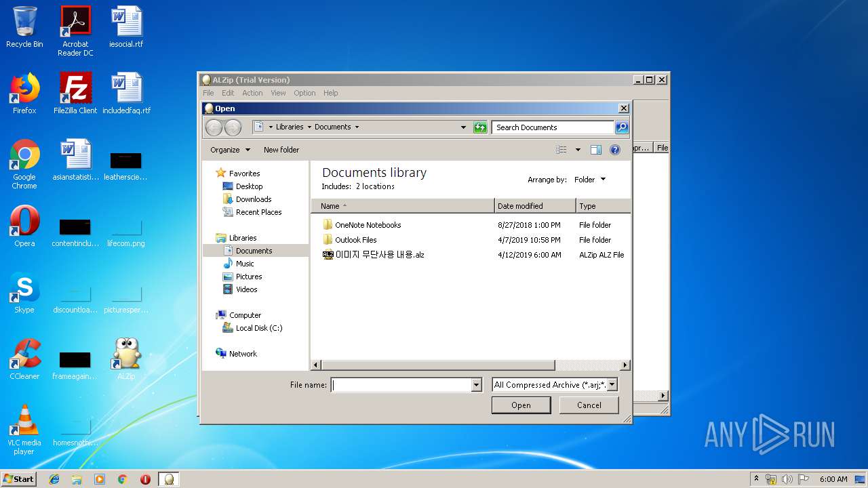Launch Windows Media Player from taskbar
The width and height of the screenshot is (868, 488).
click(100, 479)
